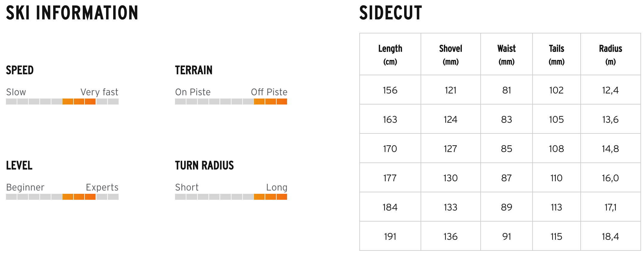Select the 177 length cell
644x255 pixels.
point(390,178)
